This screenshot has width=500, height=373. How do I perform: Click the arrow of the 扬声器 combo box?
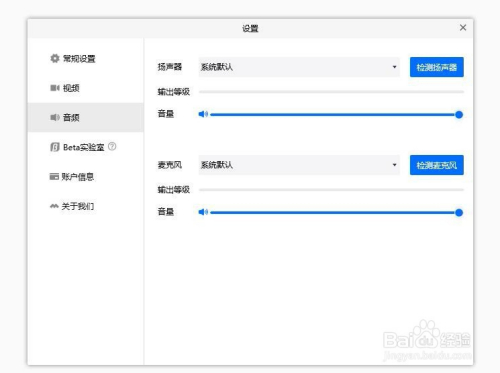[394, 67]
